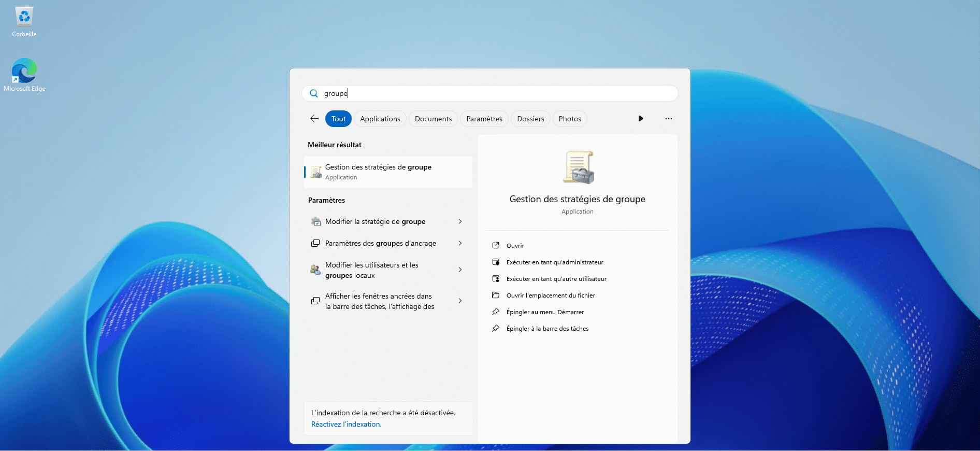Click Ouvrir in the preview pane
The width and height of the screenshot is (980, 451).
click(x=515, y=246)
